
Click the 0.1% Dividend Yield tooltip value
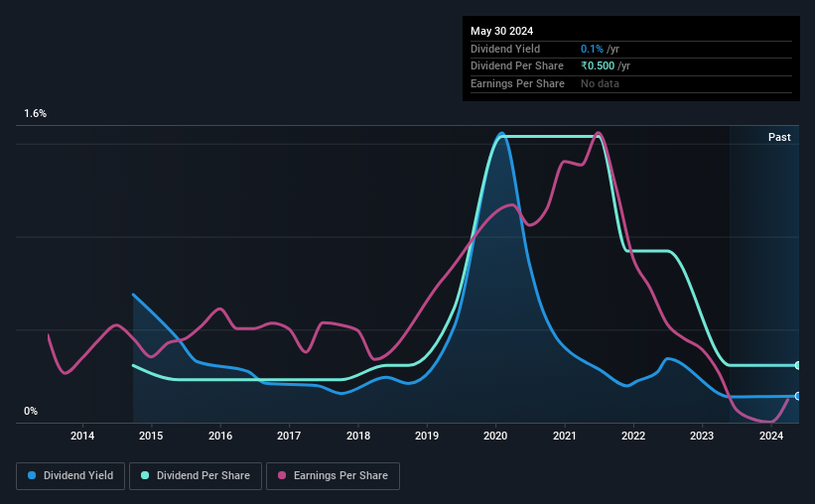pyautogui.click(x=592, y=49)
